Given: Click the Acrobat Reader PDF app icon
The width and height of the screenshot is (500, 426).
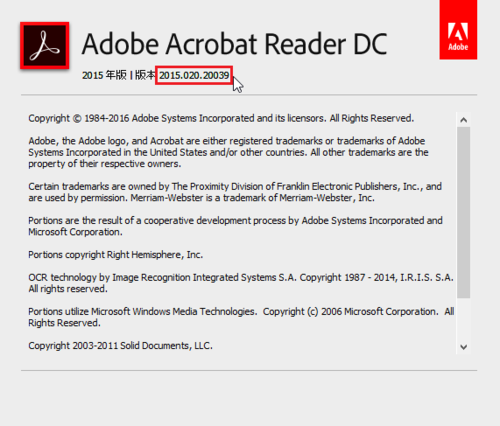Looking at the screenshot, I should (x=45, y=46).
